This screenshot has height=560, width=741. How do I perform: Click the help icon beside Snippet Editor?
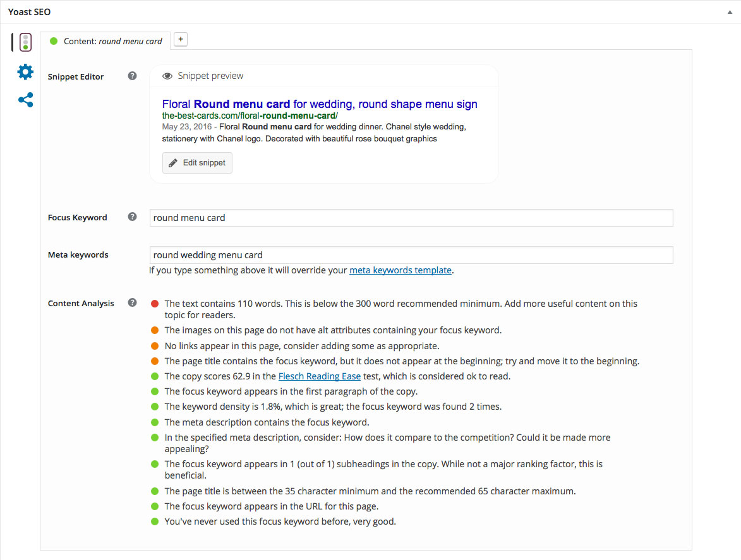click(132, 76)
